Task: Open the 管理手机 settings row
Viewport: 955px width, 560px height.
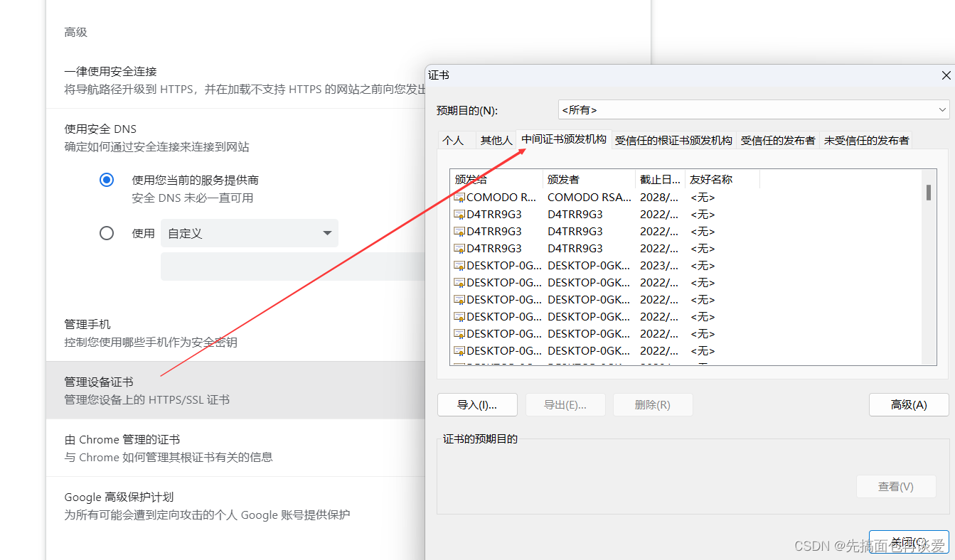Action: (x=235, y=333)
